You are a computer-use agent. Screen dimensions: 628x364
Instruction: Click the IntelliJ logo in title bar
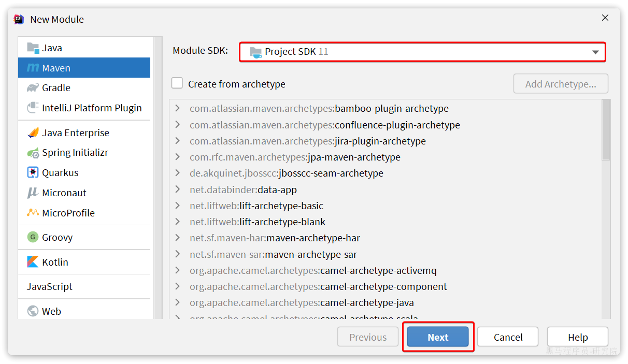[x=19, y=19]
